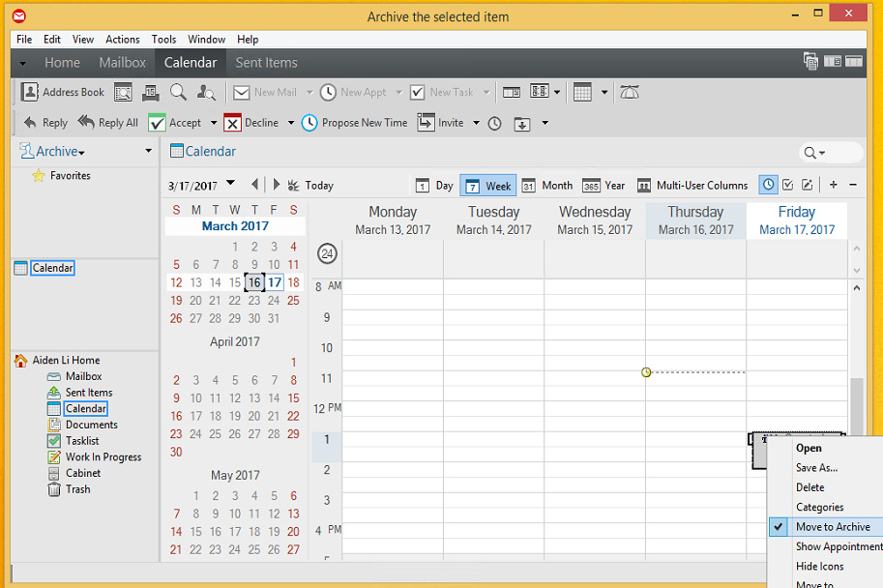Toggle appointments display clock icon
Screen dimensions: 883x588
pos(768,184)
